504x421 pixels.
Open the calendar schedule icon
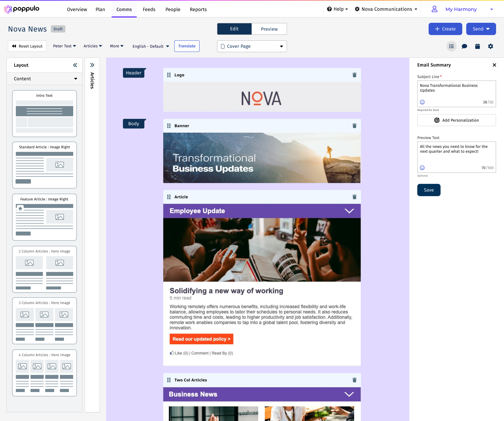point(477,46)
